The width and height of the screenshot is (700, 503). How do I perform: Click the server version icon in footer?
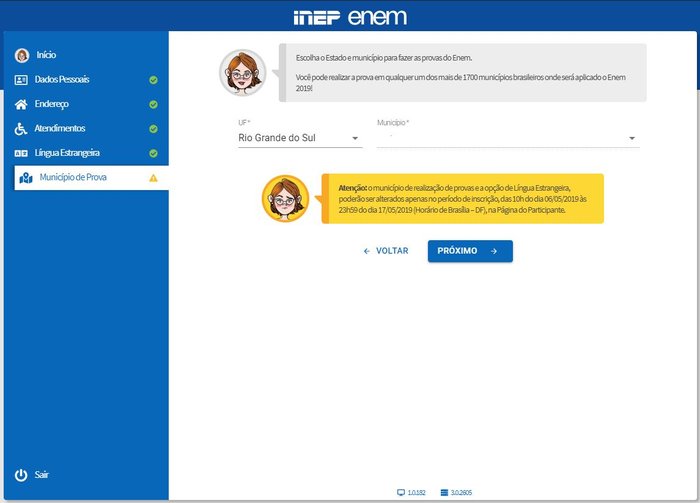click(x=444, y=492)
